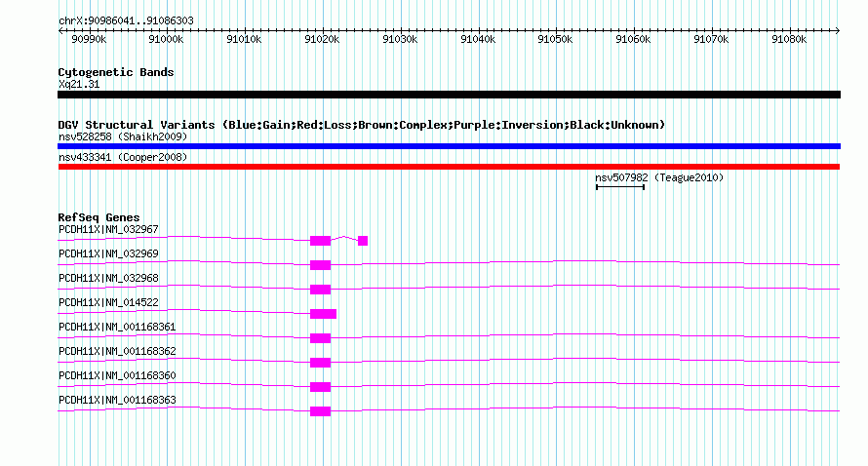Open the PCDH11X|NM_032967 transcript label
The width and height of the screenshot is (868, 466).
[108, 230]
